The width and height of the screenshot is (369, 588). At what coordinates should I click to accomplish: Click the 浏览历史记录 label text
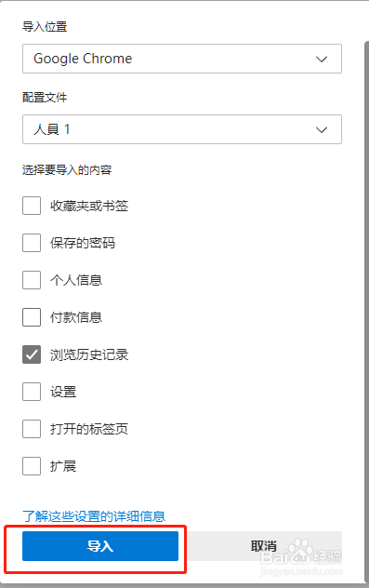coord(89,354)
